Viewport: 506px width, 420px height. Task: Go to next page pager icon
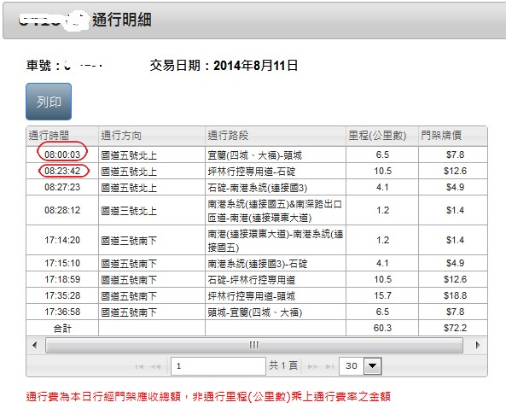(x=312, y=366)
